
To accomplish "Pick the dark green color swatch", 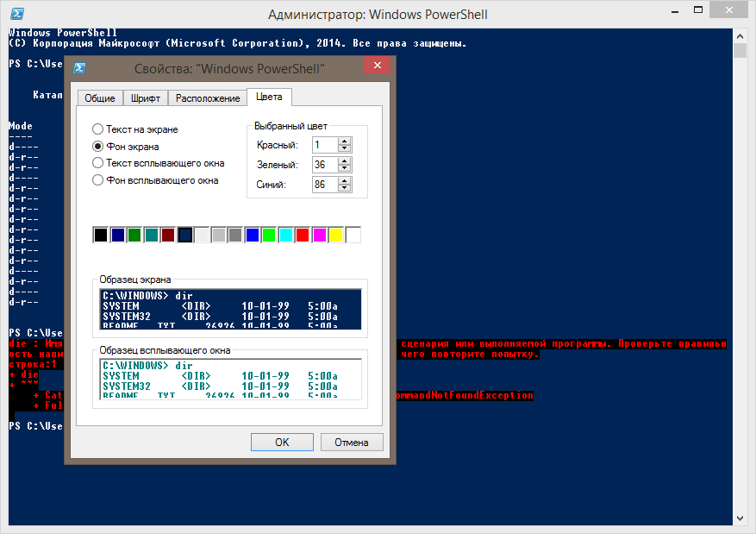I will point(134,235).
